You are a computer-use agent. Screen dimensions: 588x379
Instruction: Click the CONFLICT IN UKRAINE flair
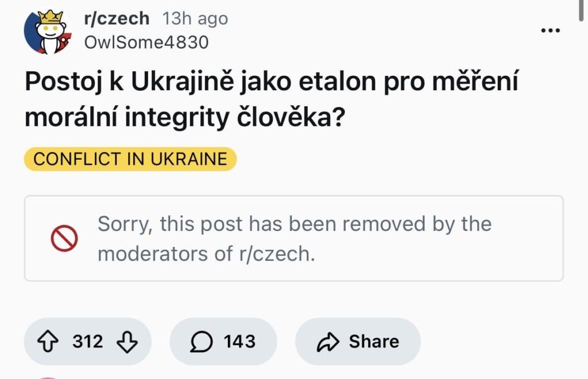pos(129,159)
